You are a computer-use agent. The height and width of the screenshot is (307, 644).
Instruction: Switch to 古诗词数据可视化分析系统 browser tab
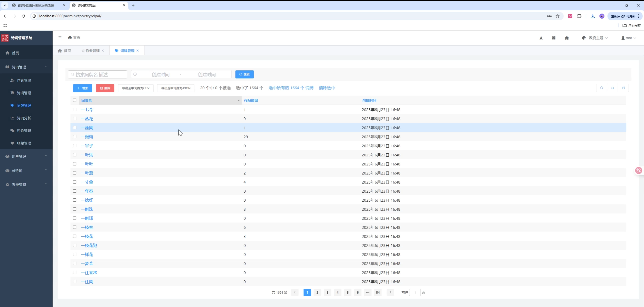[39, 5]
